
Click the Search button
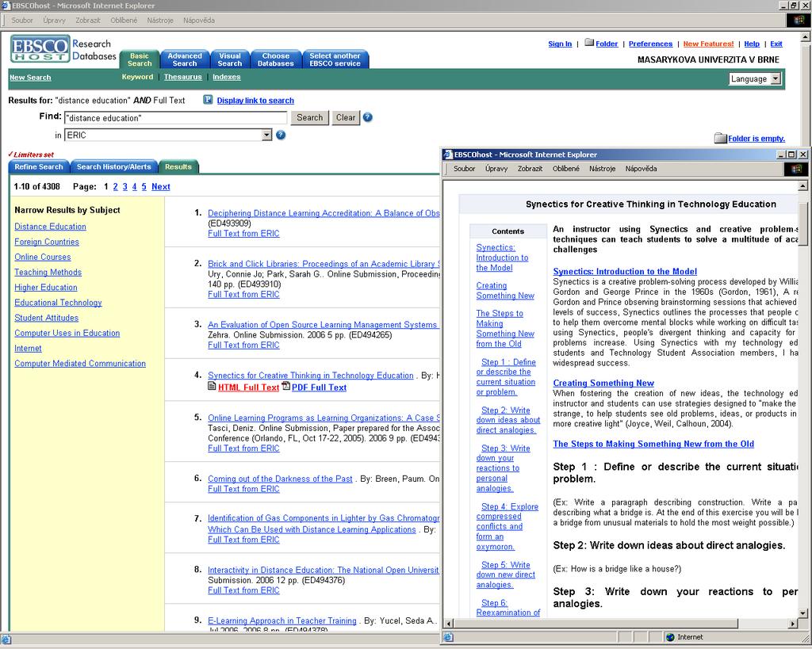click(310, 117)
